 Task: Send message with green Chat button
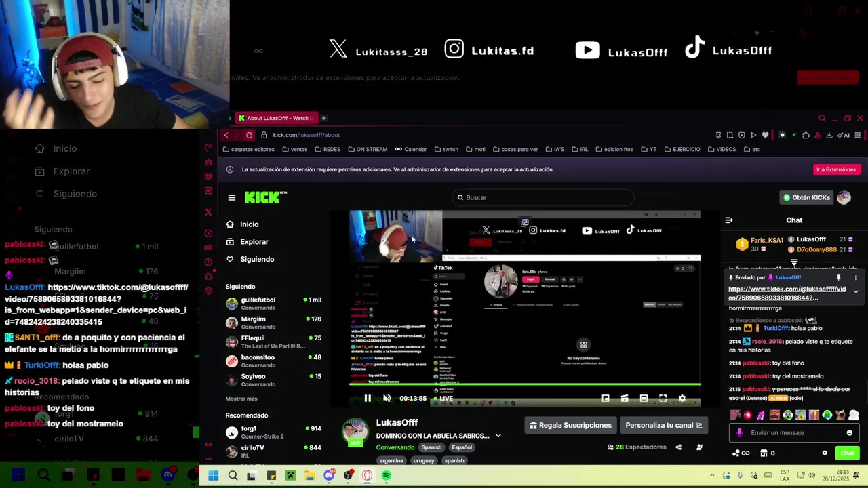tap(847, 453)
